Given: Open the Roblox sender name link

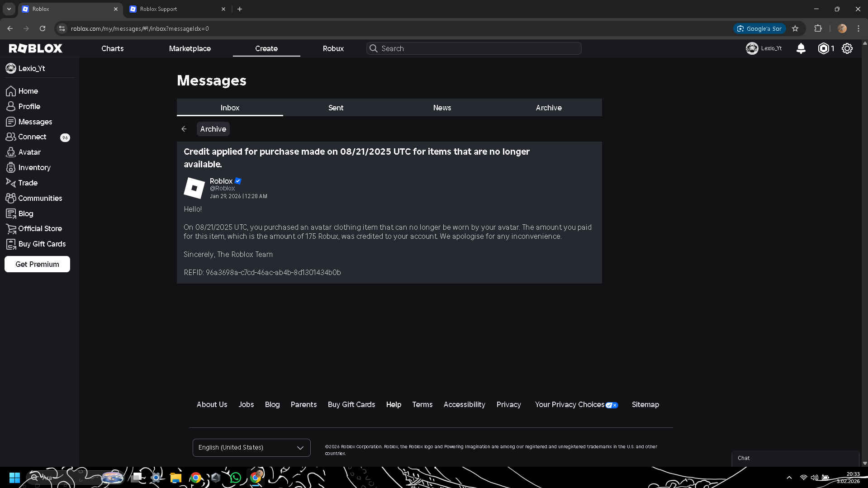Looking at the screenshot, I should [221, 181].
